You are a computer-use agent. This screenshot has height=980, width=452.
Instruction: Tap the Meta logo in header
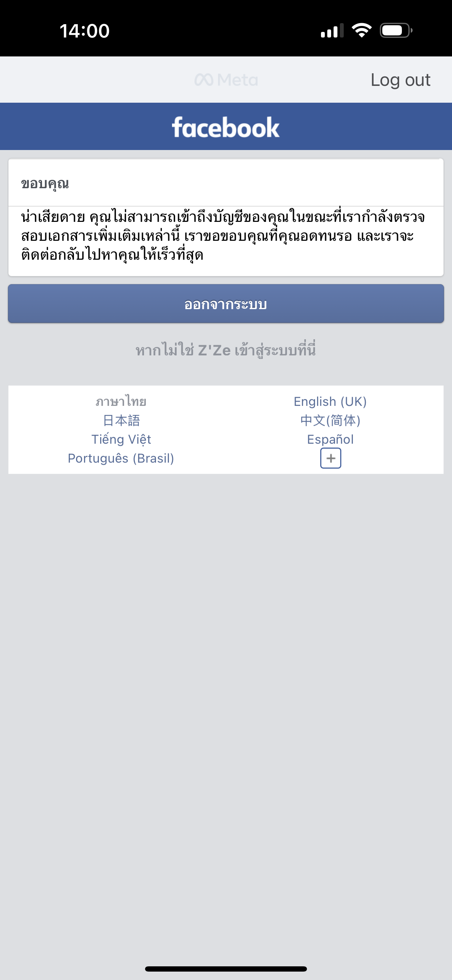pyautogui.click(x=226, y=80)
